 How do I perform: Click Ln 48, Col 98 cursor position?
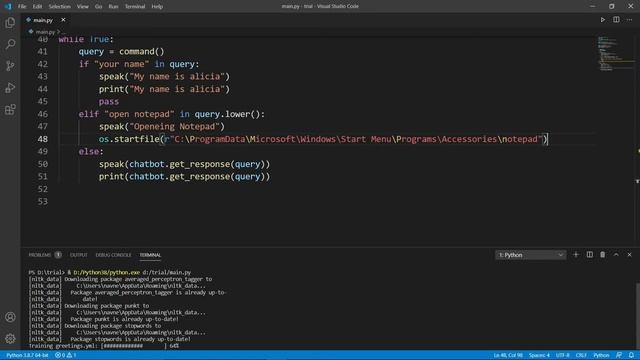click(x=508, y=355)
